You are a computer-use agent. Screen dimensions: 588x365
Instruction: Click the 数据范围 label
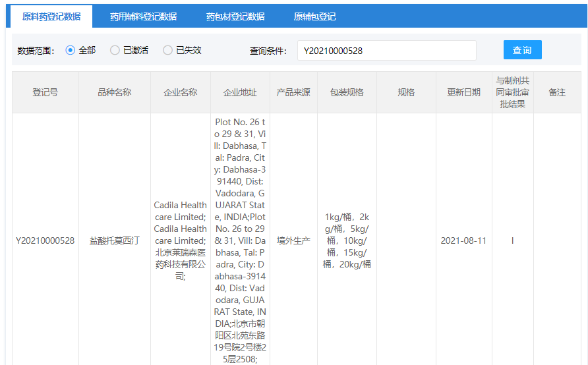tap(36, 51)
